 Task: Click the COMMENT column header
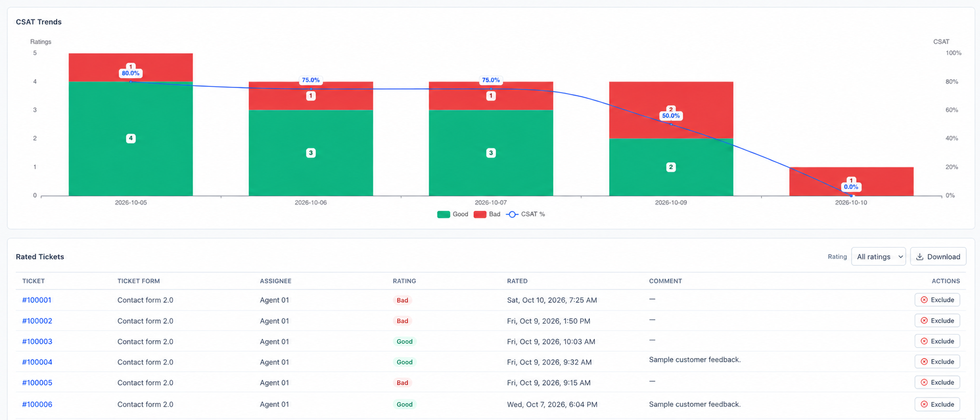click(665, 281)
